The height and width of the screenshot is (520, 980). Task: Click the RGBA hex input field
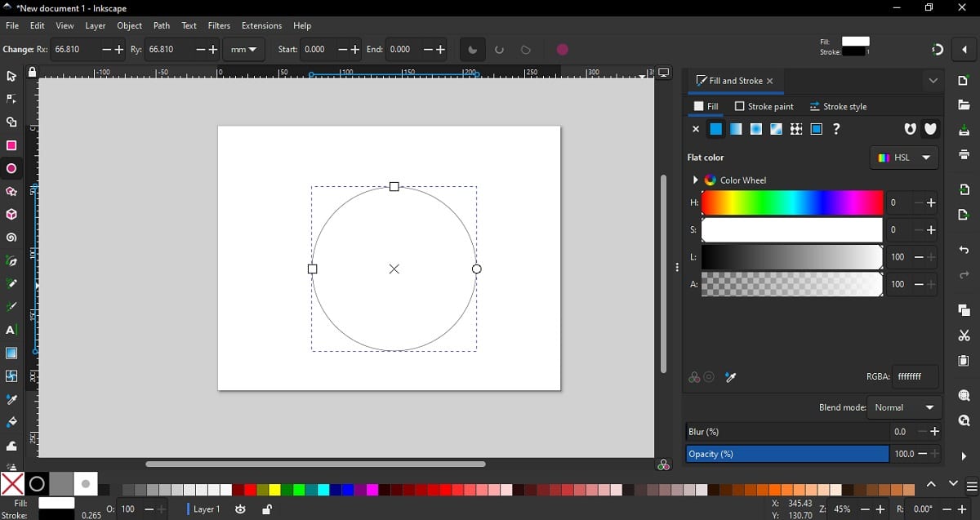[x=915, y=376]
